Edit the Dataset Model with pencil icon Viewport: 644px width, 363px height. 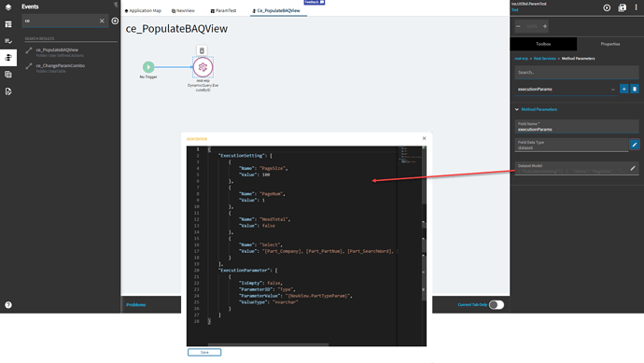pyautogui.click(x=633, y=168)
